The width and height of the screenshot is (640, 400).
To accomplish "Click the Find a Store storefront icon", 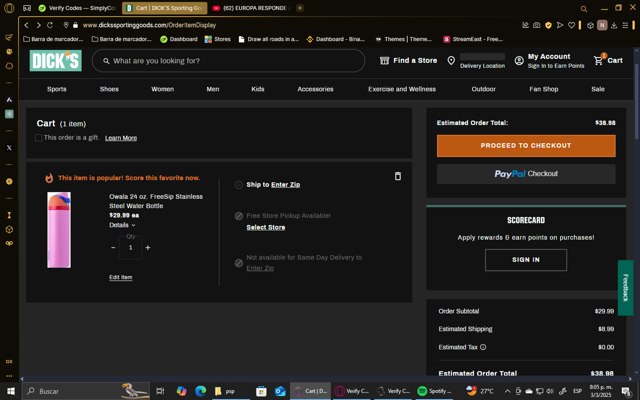I will (384, 60).
